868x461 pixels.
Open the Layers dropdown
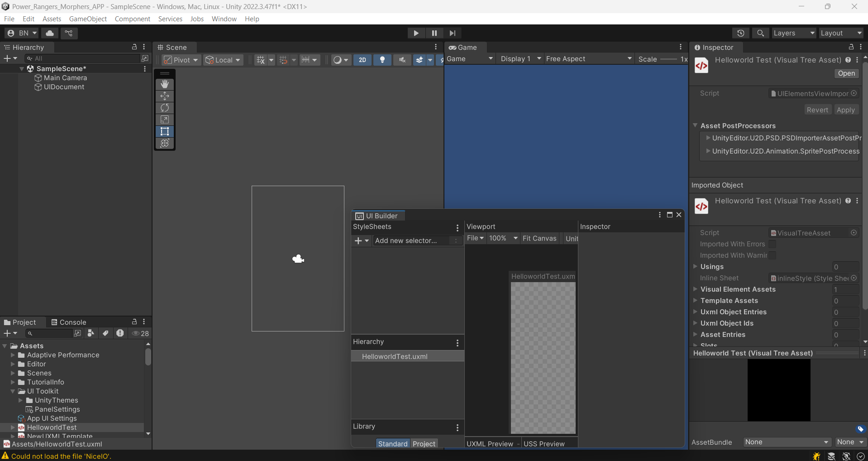(x=794, y=33)
